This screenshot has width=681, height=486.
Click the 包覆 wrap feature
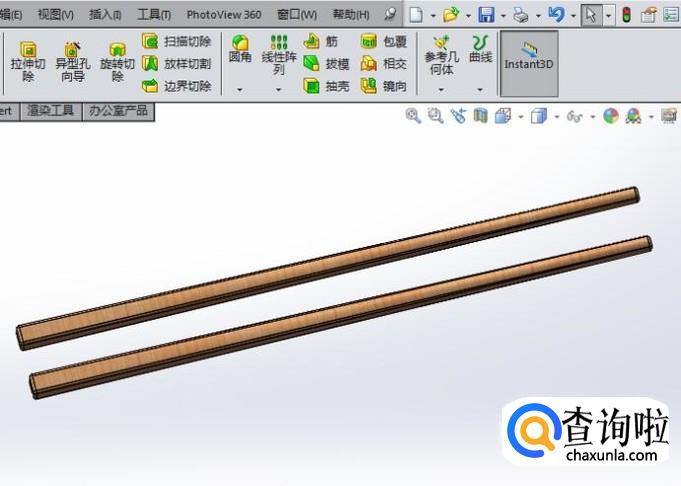[x=384, y=42]
